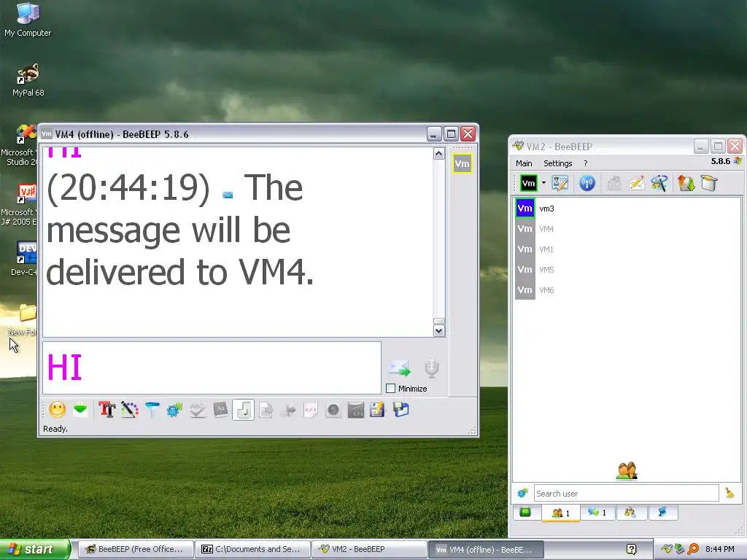The width and height of the screenshot is (747, 560).
Task: Open edit profile card icon in VM2
Action: coord(560,183)
